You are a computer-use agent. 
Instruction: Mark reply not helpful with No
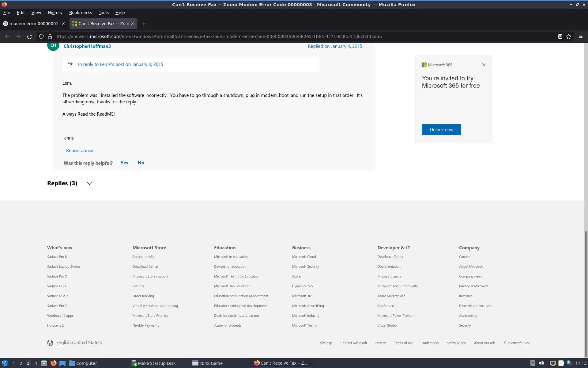[141, 163]
